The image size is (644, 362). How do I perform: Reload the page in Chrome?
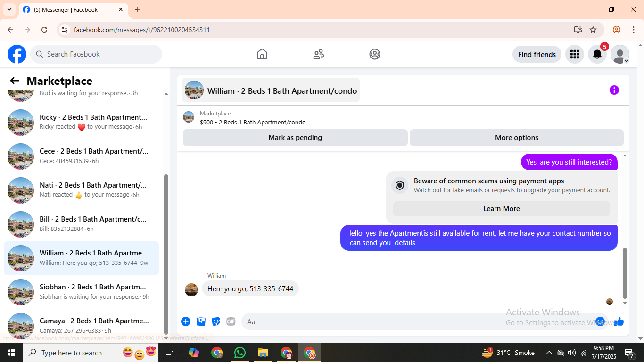44,30
